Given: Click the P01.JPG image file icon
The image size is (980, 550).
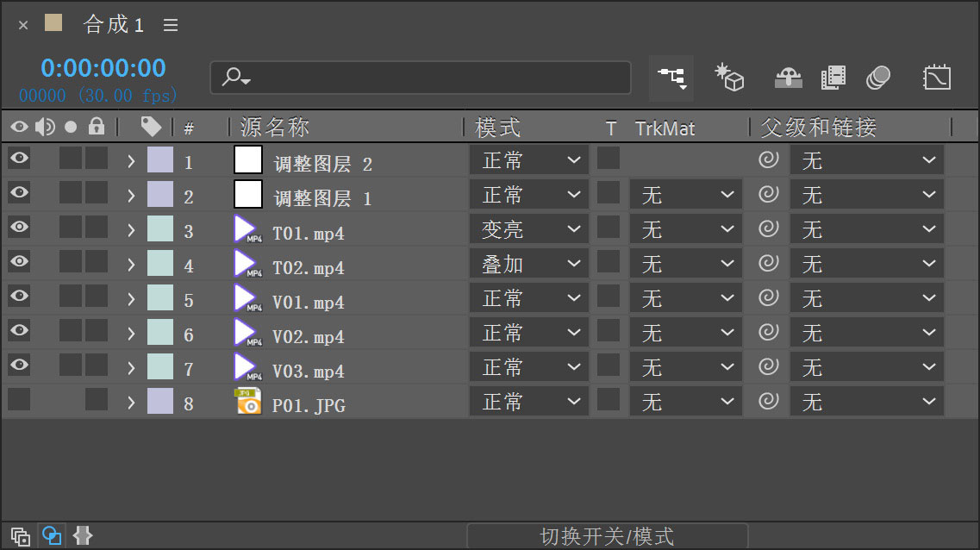Looking at the screenshot, I should pos(247,401).
